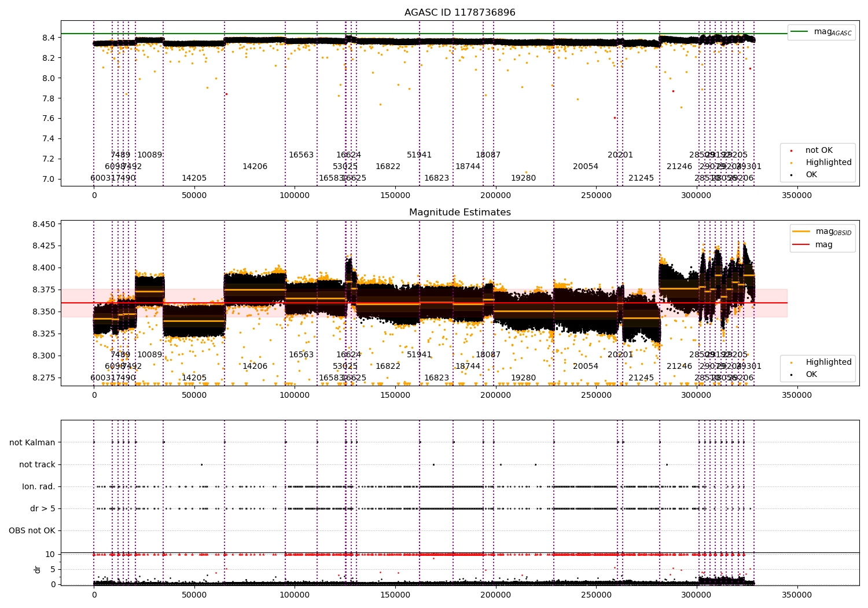
Task: Click the 350000 x-tick under bottom plot
Action: click(x=797, y=595)
